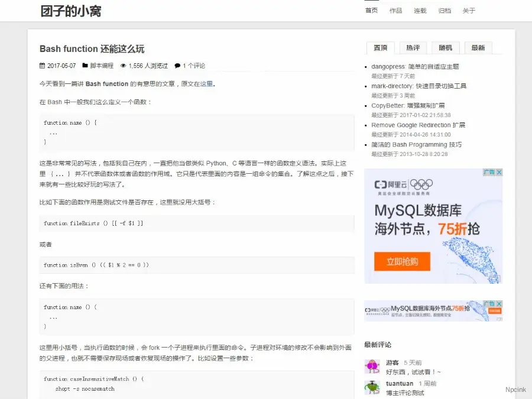Click the eye icon next to view count
The width and height of the screenshot is (532, 399).
123,66
